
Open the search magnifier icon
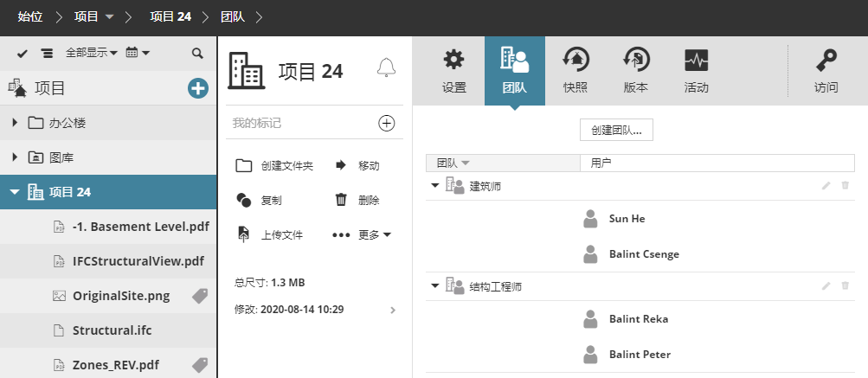click(197, 53)
